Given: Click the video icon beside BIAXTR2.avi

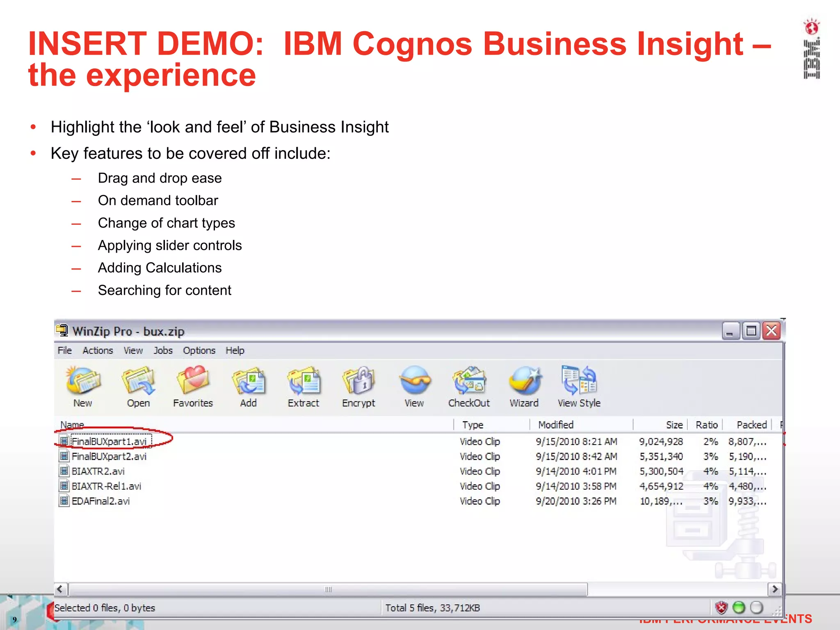Looking at the screenshot, I should click(x=64, y=471).
